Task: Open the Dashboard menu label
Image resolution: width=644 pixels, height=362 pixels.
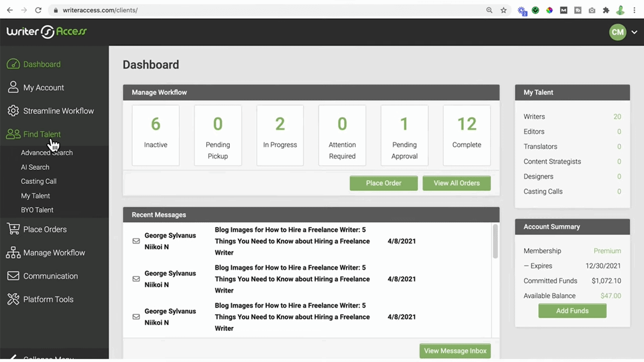Action: pyautogui.click(x=42, y=64)
